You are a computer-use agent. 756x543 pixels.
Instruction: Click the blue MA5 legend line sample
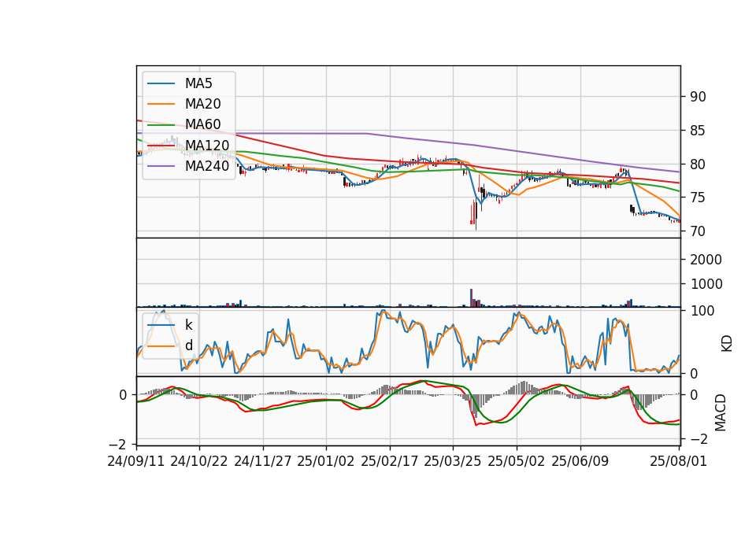(161, 84)
